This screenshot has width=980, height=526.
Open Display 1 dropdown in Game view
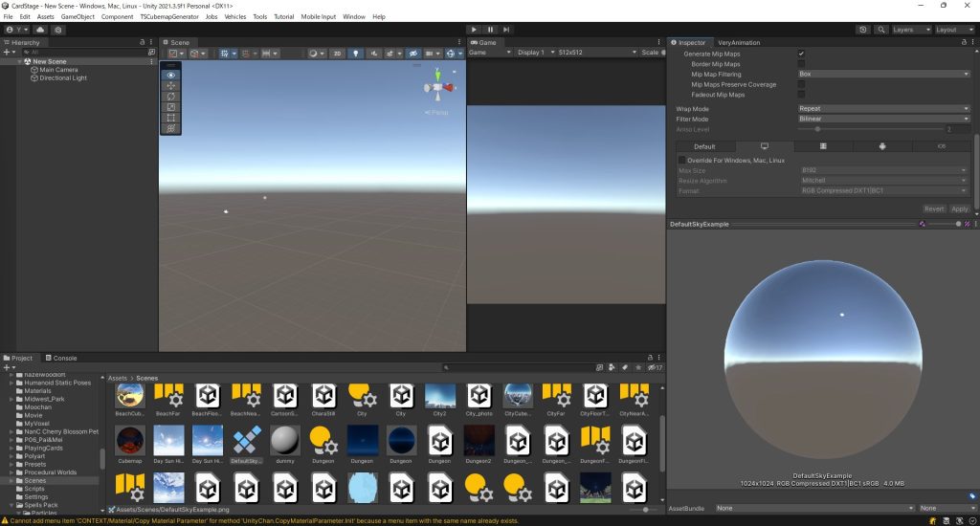pyautogui.click(x=534, y=53)
